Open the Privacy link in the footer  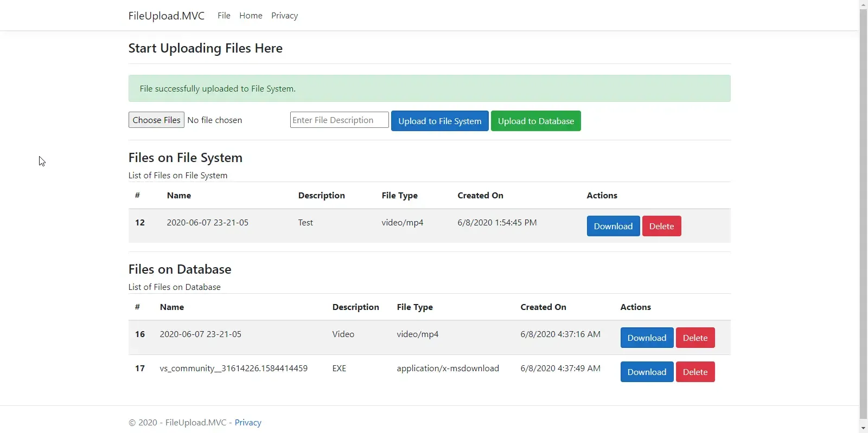tap(248, 423)
